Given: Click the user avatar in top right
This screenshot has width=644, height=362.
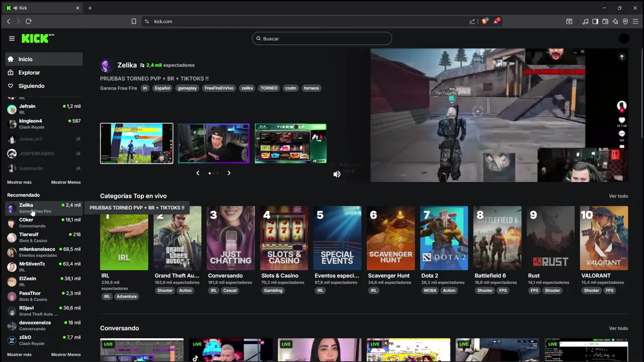Looking at the screenshot, I should (x=624, y=38).
